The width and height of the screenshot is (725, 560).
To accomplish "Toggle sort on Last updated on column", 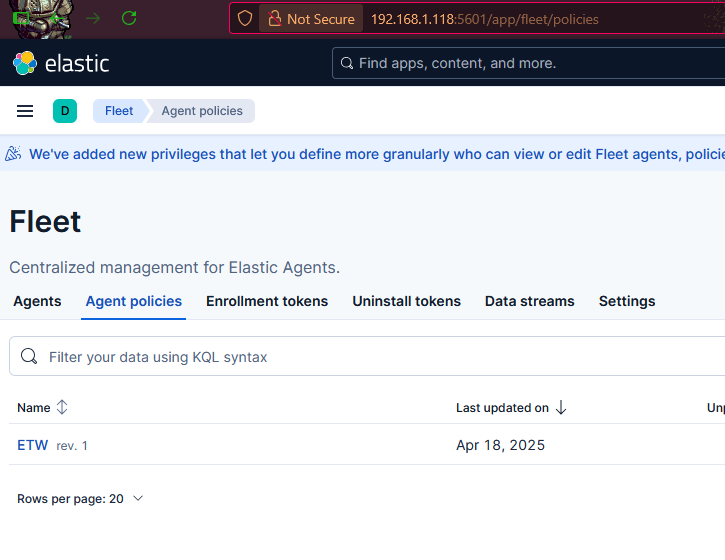I will 511,407.
